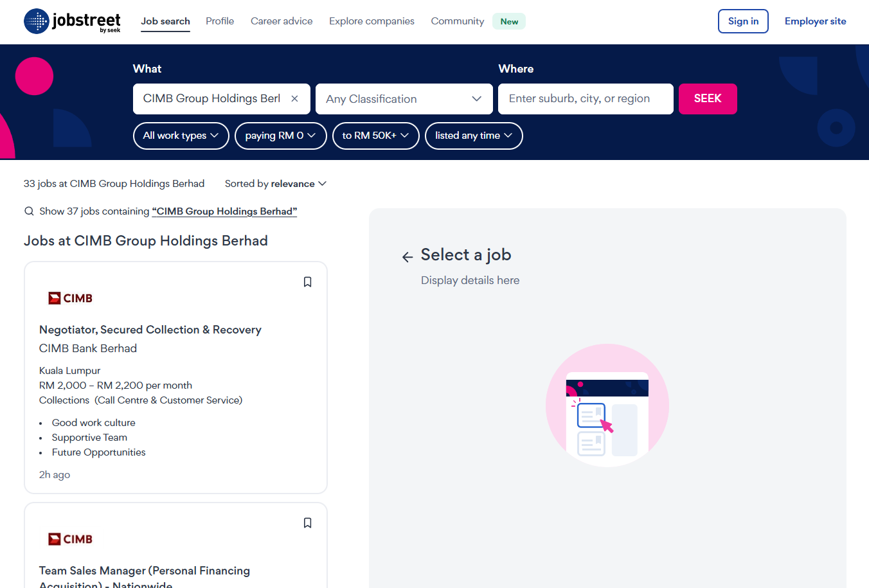The image size is (869, 588).
Task: Click the Enter suburb, city, or region field
Action: (586, 99)
